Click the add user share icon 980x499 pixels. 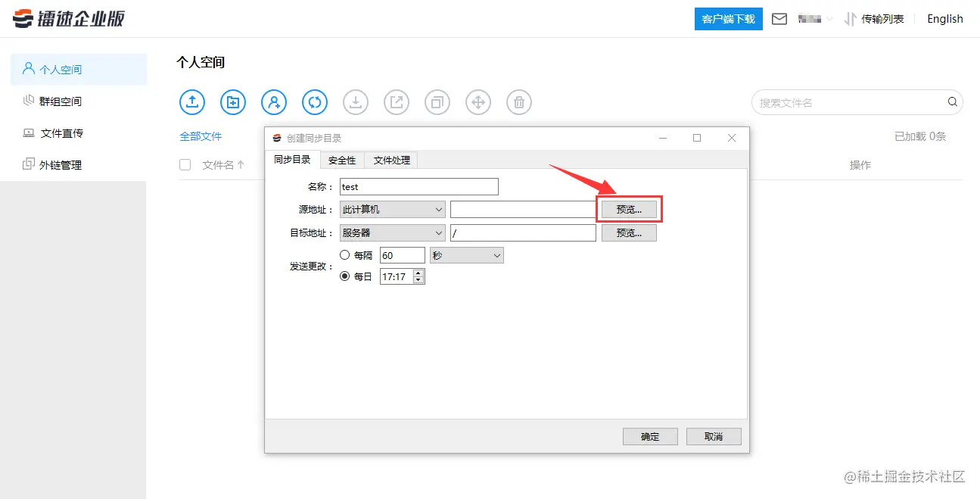tap(274, 101)
